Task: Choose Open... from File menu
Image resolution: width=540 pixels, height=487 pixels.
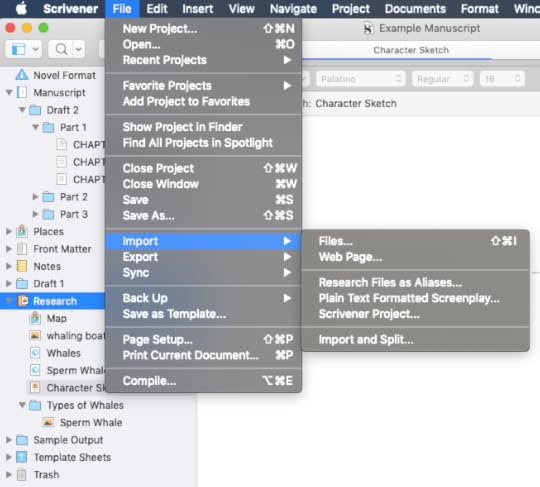Action: pos(204,44)
